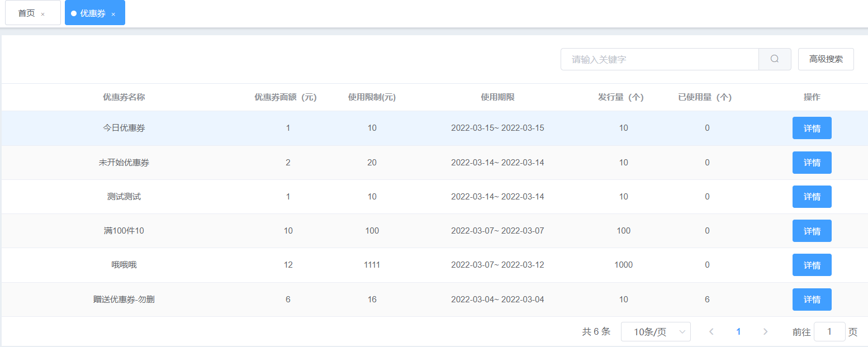868x347 pixels.
Task: Close the 首页 tab
Action: point(43,14)
